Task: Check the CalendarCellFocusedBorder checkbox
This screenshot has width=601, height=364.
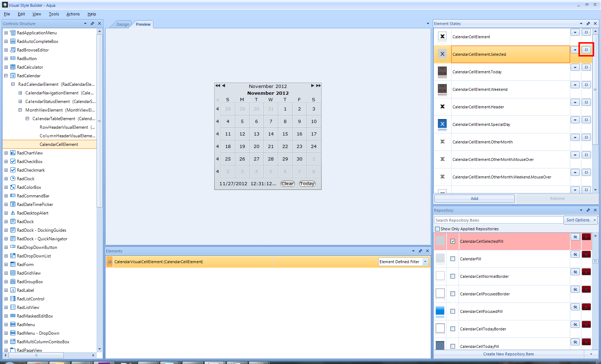Action: [453, 294]
